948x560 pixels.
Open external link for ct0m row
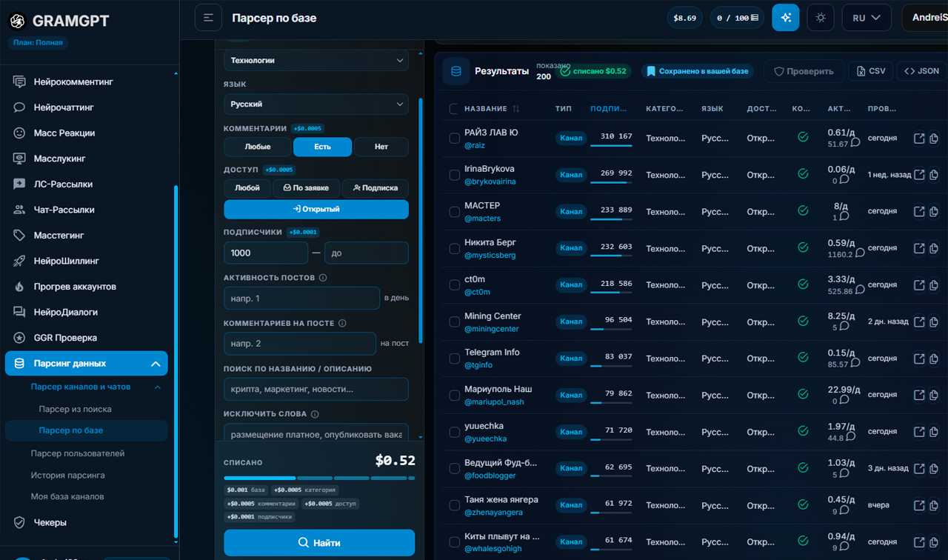[919, 285]
